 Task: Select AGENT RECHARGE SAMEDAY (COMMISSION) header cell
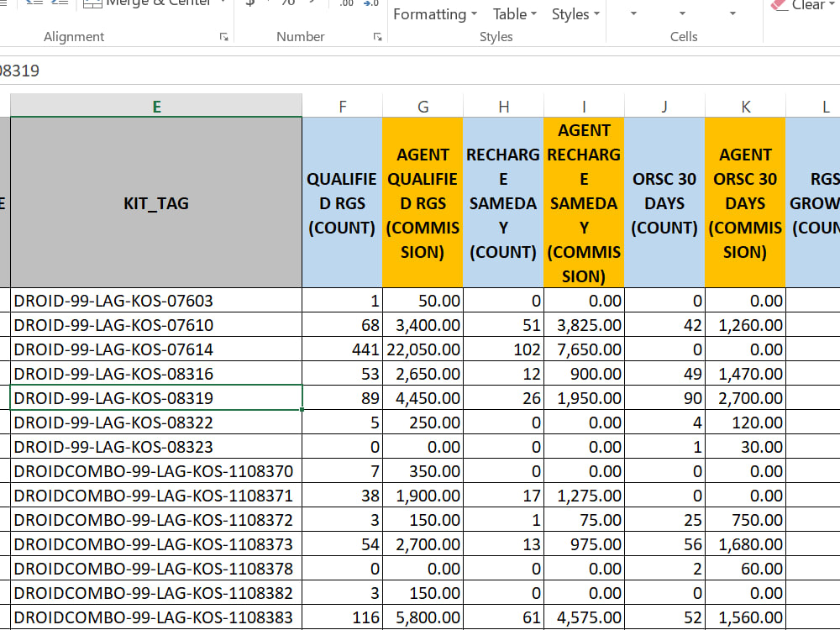coord(584,202)
